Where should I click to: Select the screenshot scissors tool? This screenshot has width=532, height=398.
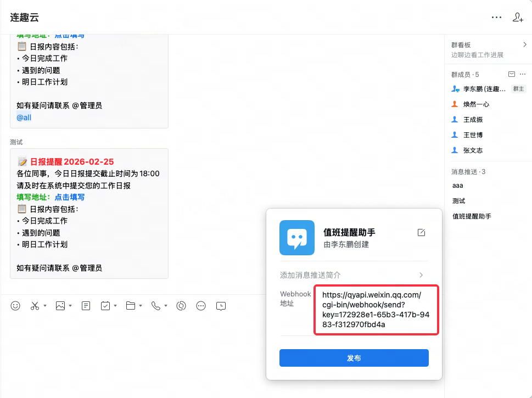(x=34, y=306)
